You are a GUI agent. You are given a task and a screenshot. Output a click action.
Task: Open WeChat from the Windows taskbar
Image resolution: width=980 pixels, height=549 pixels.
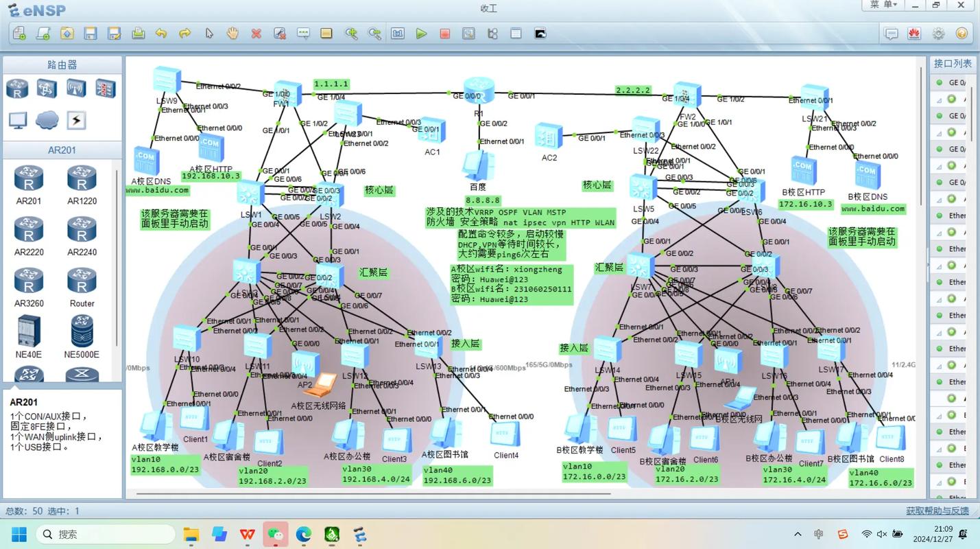tap(275, 534)
